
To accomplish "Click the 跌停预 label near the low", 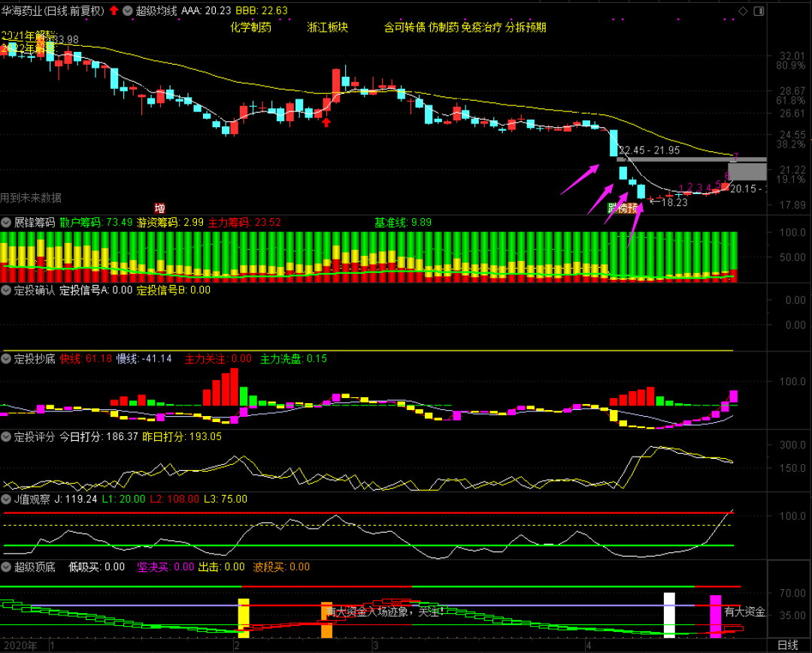I will 623,208.
